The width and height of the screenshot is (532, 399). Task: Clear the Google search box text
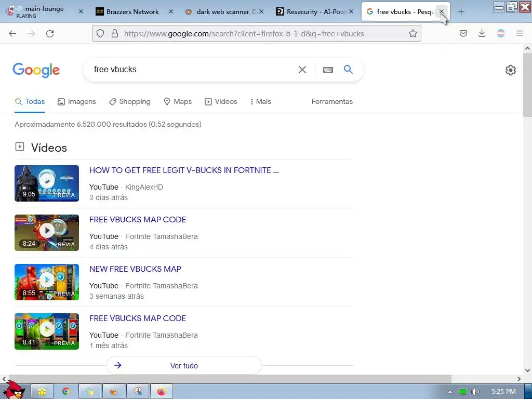(x=302, y=70)
